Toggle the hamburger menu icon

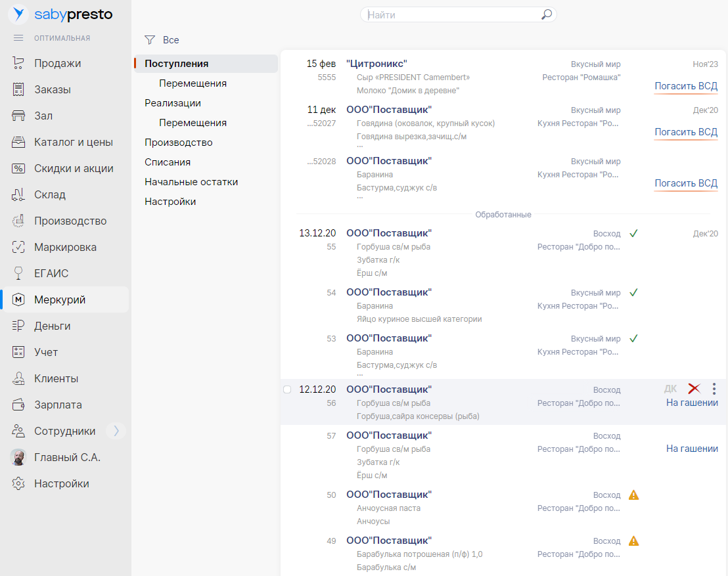tap(18, 38)
